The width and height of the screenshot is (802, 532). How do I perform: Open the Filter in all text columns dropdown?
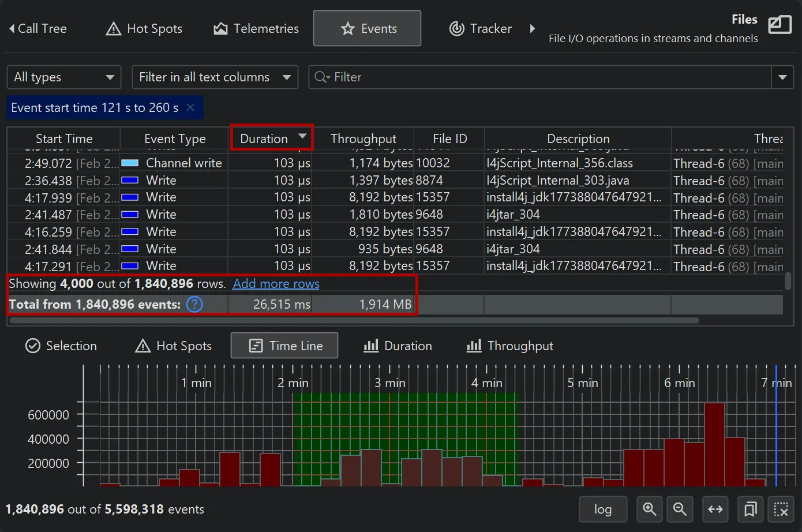pyautogui.click(x=215, y=77)
